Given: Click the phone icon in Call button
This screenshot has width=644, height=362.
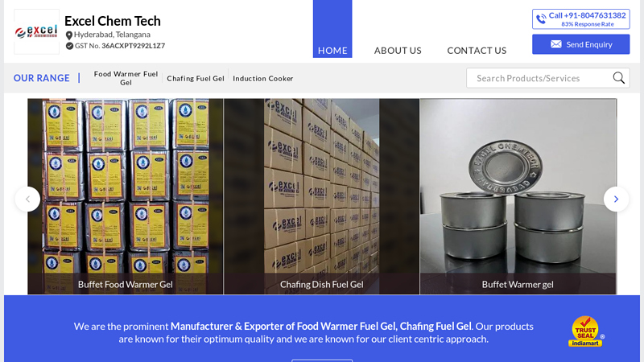Looking at the screenshot, I should 541,19.
